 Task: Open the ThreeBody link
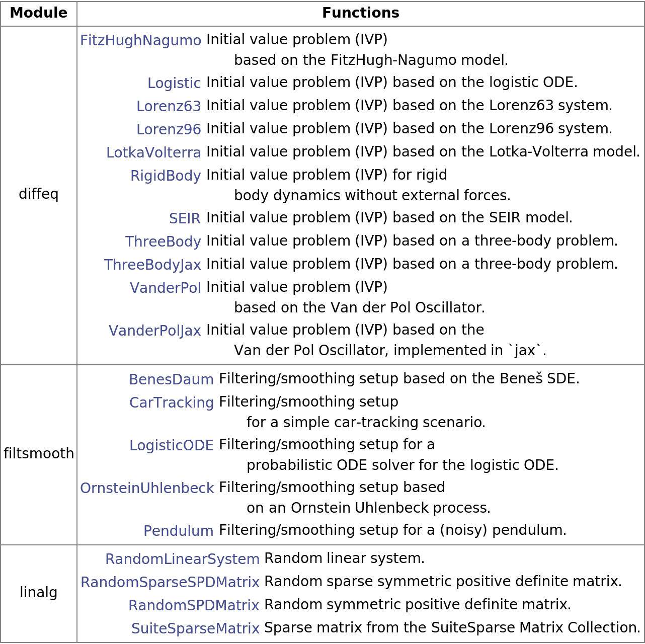click(163, 242)
